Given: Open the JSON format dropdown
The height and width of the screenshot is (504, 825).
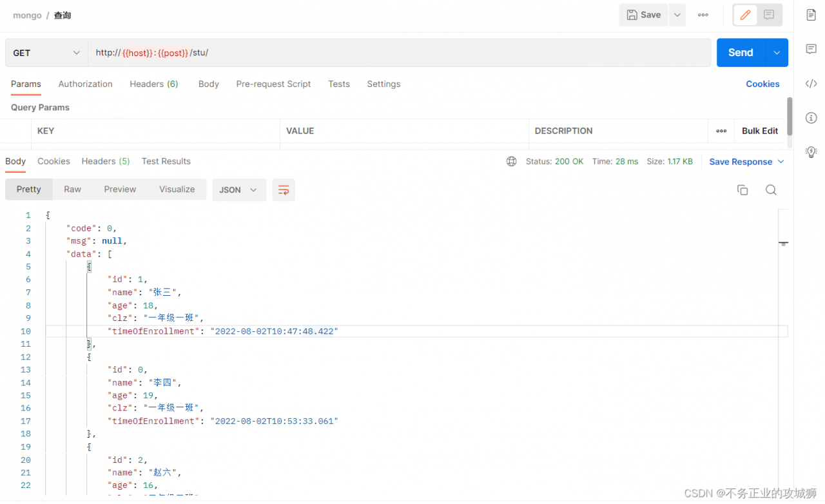Looking at the screenshot, I should coord(239,189).
